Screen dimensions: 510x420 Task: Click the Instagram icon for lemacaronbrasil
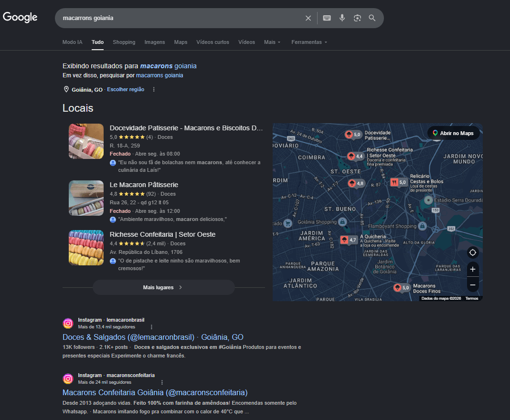68,324
